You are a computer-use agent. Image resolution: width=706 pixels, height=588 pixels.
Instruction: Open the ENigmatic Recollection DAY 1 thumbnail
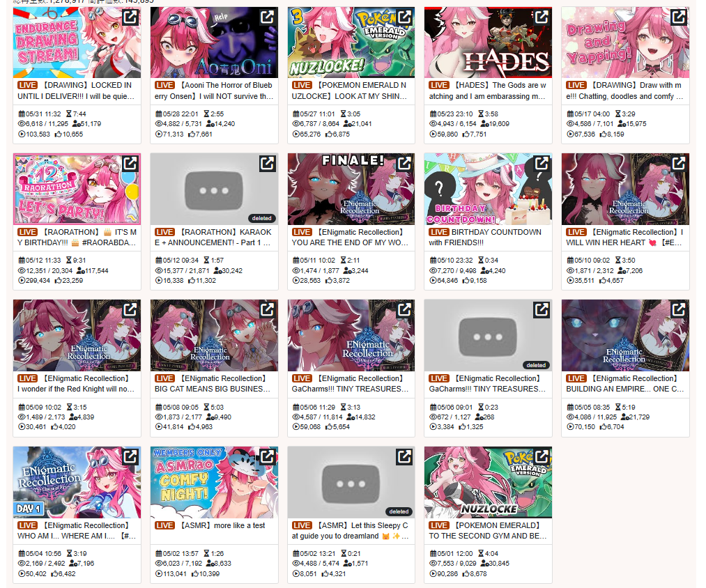77,482
